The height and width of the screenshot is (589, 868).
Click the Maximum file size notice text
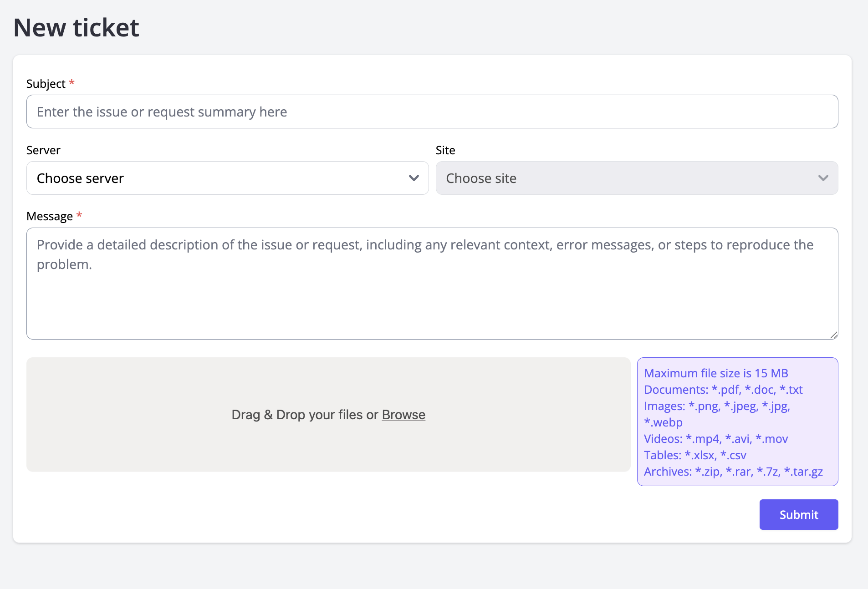[x=716, y=373]
